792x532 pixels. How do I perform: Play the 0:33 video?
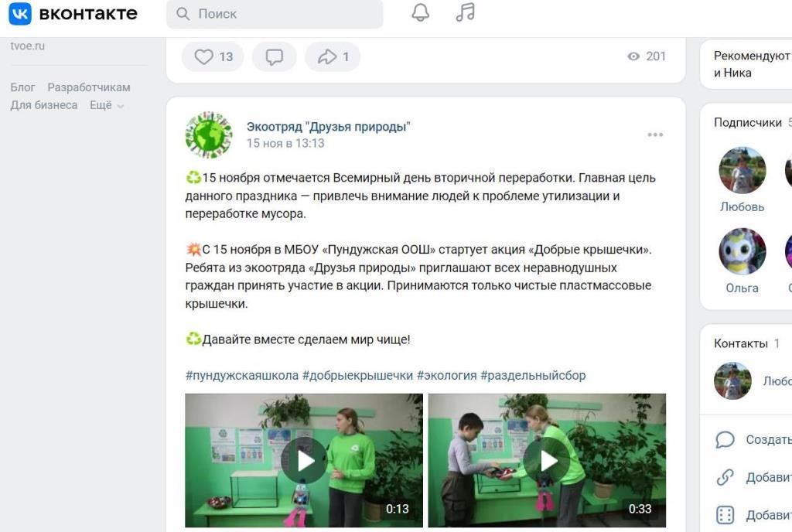[x=547, y=460]
